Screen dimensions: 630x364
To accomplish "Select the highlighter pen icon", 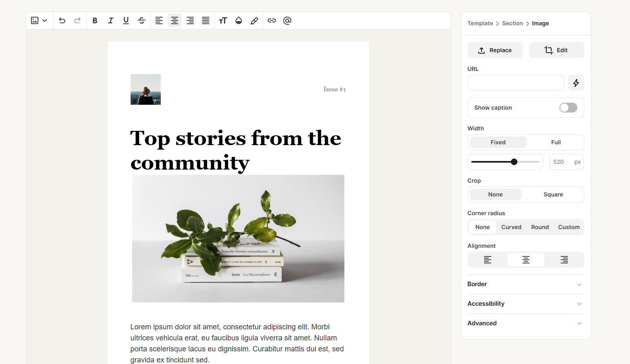I will point(254,20).
